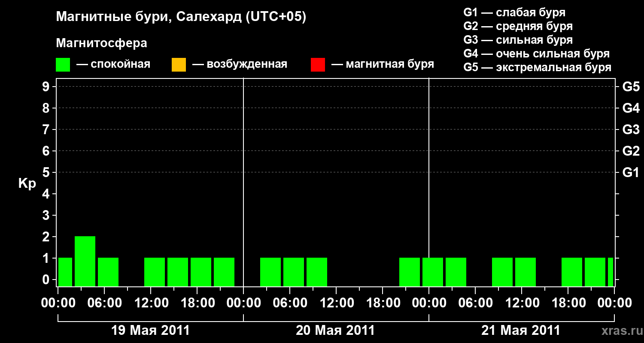Viewport: 644px width, 343px height.
Task: Click the 'G1 — слабая буря' line
Action: click(514, 12)
